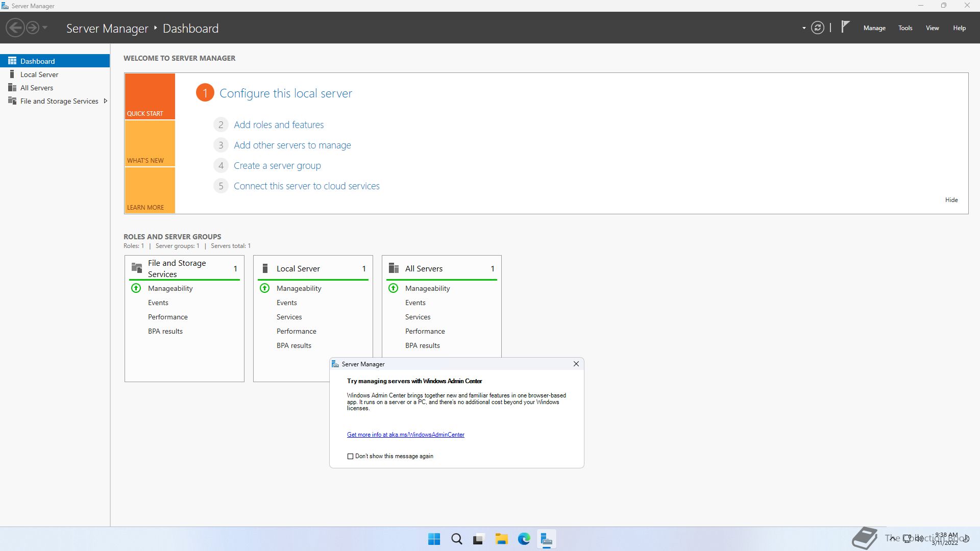Open dropdown arrow beside refresh icon

pos(804,28)
